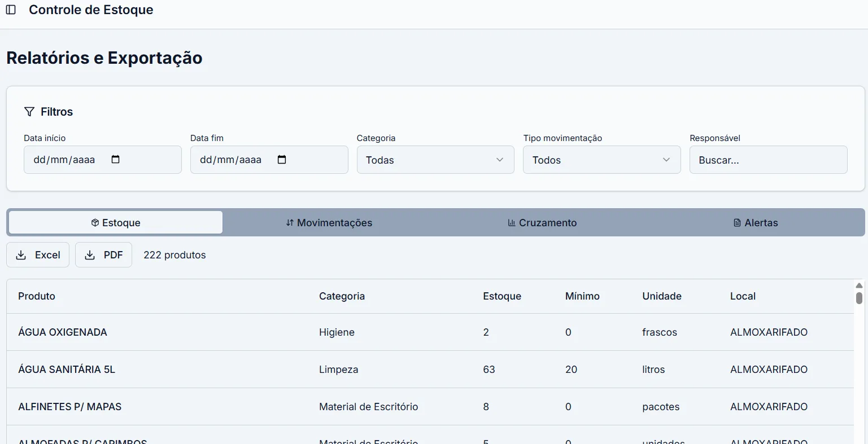Image resolution: width=868 pixels, height=444 pixels.
Task: Click the Limpeza category cell
Action: 338,370
